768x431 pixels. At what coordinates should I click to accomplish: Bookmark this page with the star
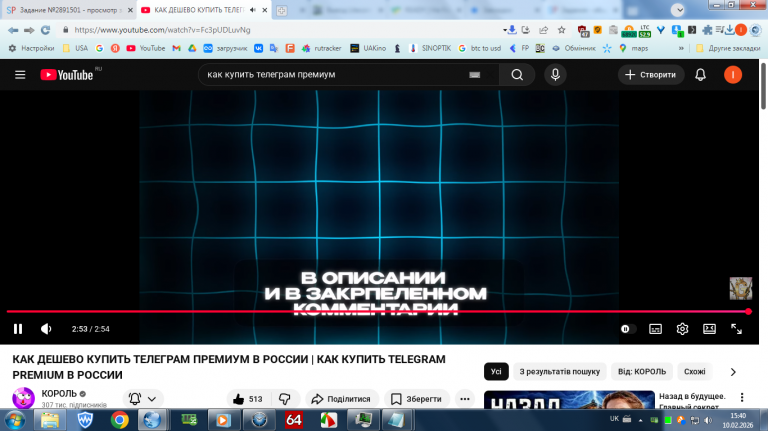[x=561, y=30]
